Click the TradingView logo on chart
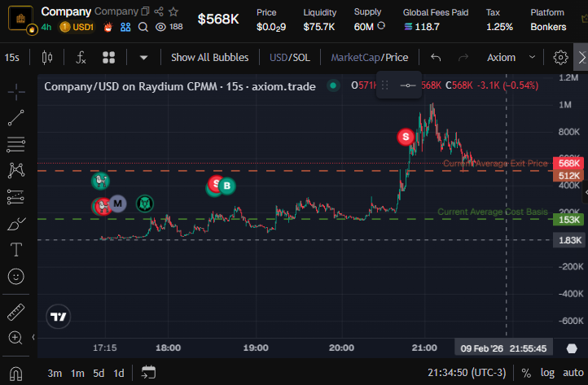The height and width of the screenshot is (385, 588). tap(58, 317)
